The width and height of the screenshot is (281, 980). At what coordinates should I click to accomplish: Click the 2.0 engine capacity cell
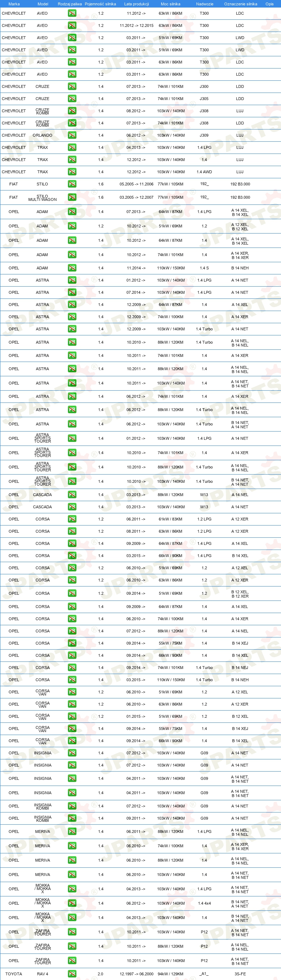pyautogui.click(x=100, y=974)
